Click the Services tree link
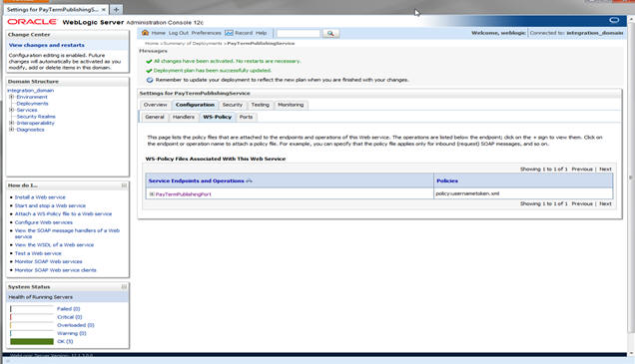 coord(27,110)
